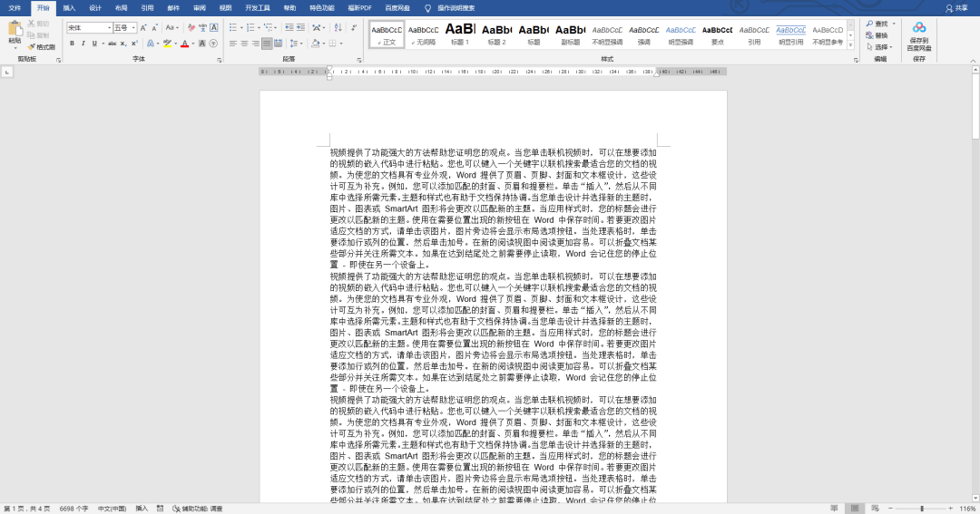The width and height of the screenshot is (980, 514).
Task: Center align the text
Action: coord(244,44)
